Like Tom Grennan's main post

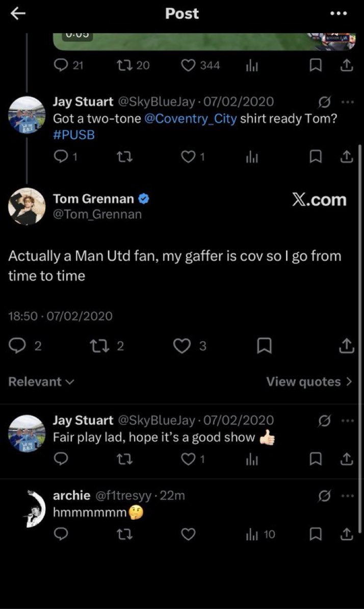[x=181, y=346]
